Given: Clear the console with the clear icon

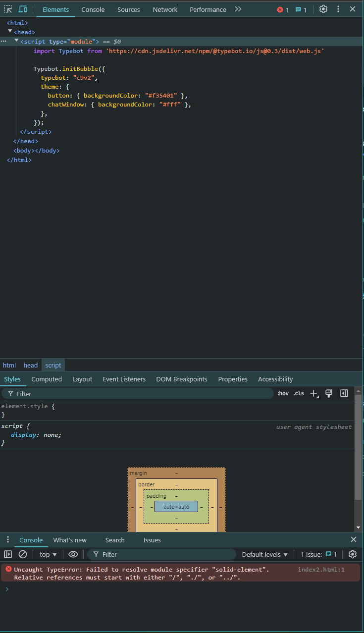Looking at the screenshot, I should pos(23,554).
